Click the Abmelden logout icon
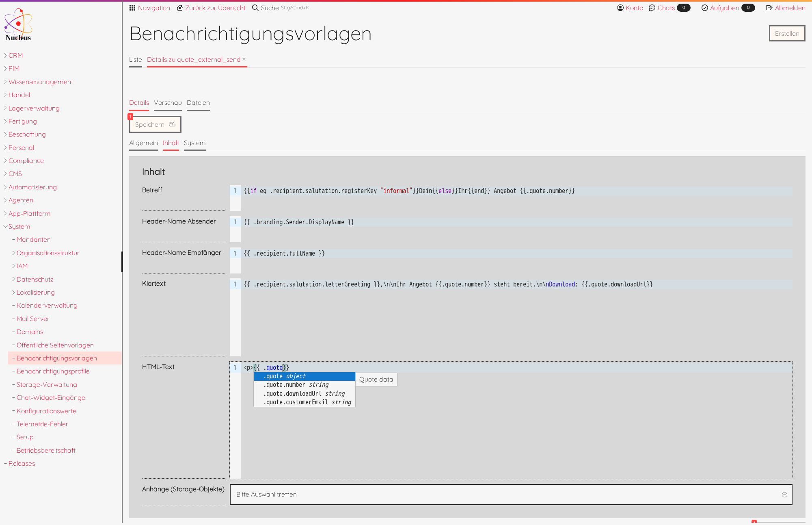The height and width of the screenshot is (525, 812). pyautogui.click(x=769, y=8)
